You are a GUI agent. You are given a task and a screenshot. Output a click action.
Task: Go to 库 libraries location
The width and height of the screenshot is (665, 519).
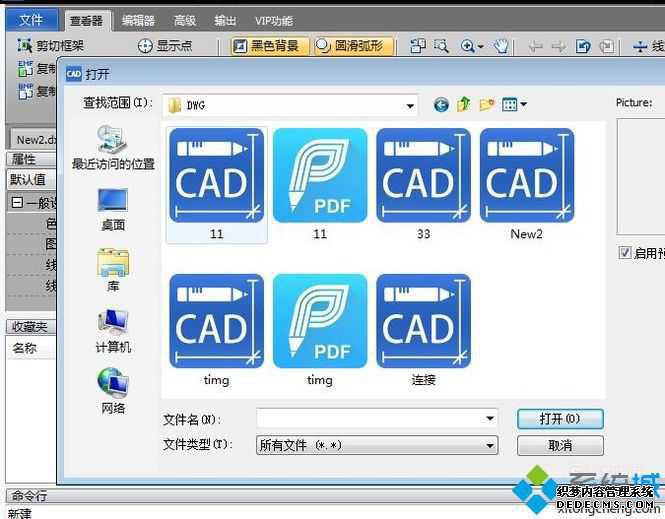pos(113,270)
